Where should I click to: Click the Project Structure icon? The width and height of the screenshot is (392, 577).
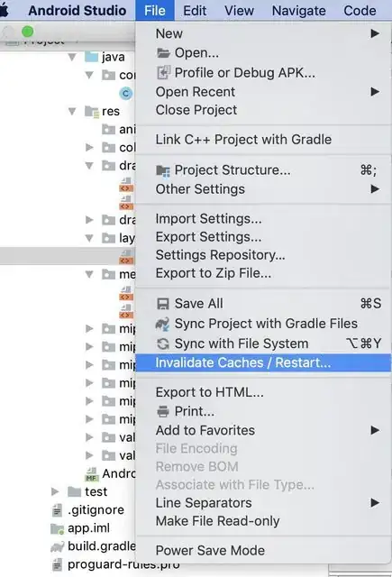[163, 170]
